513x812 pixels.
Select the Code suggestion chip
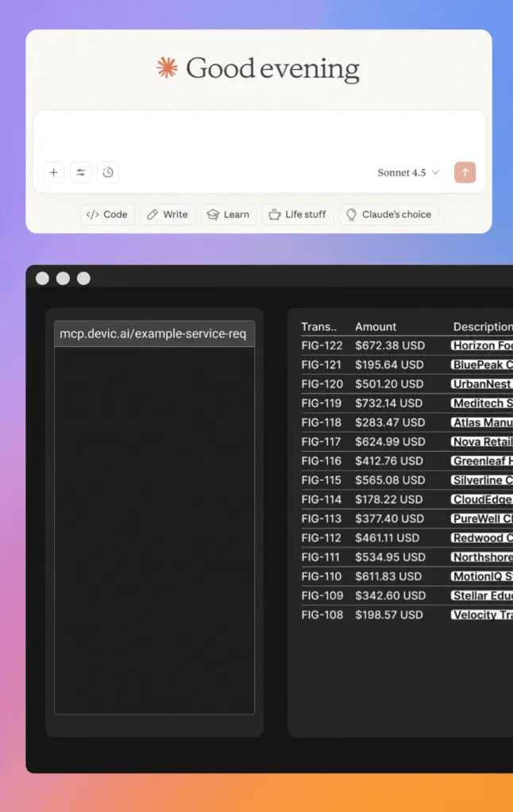click(x=107, y=214)
